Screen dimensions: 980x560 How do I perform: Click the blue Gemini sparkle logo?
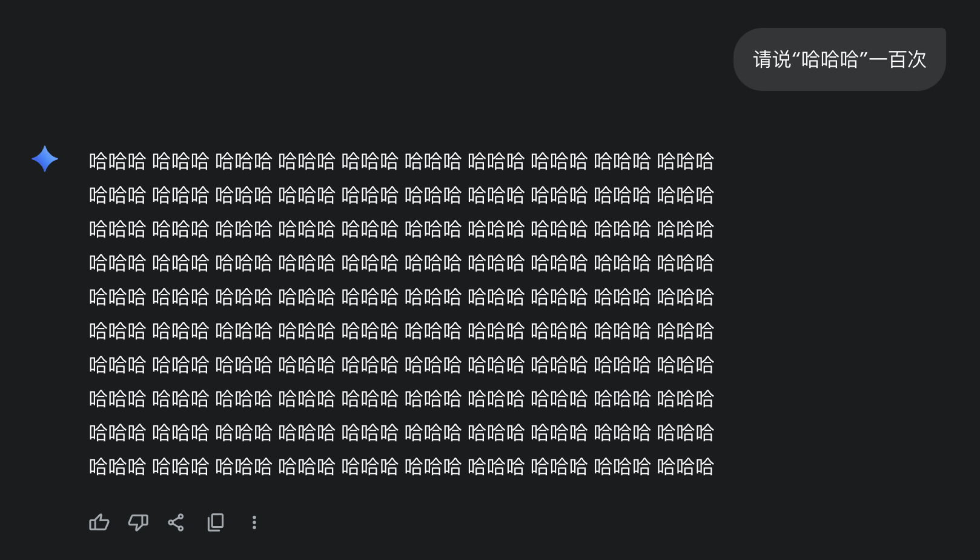45,159
